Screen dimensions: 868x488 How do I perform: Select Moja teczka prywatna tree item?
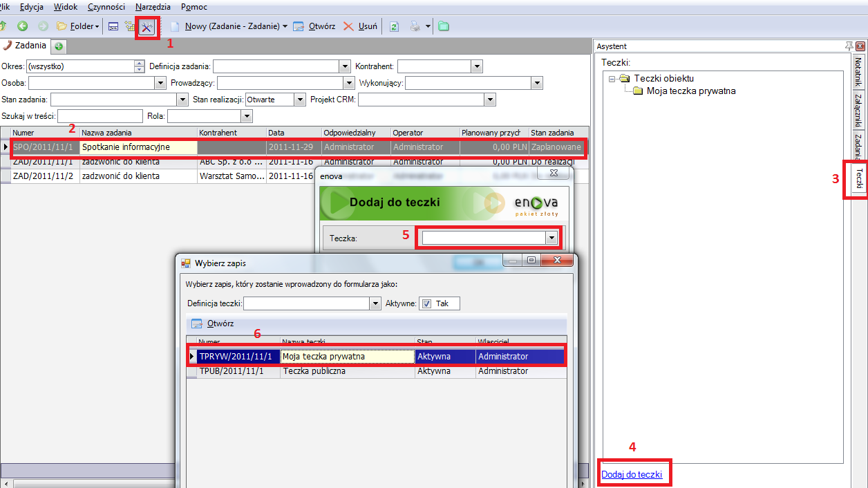[x=691, y=91]
